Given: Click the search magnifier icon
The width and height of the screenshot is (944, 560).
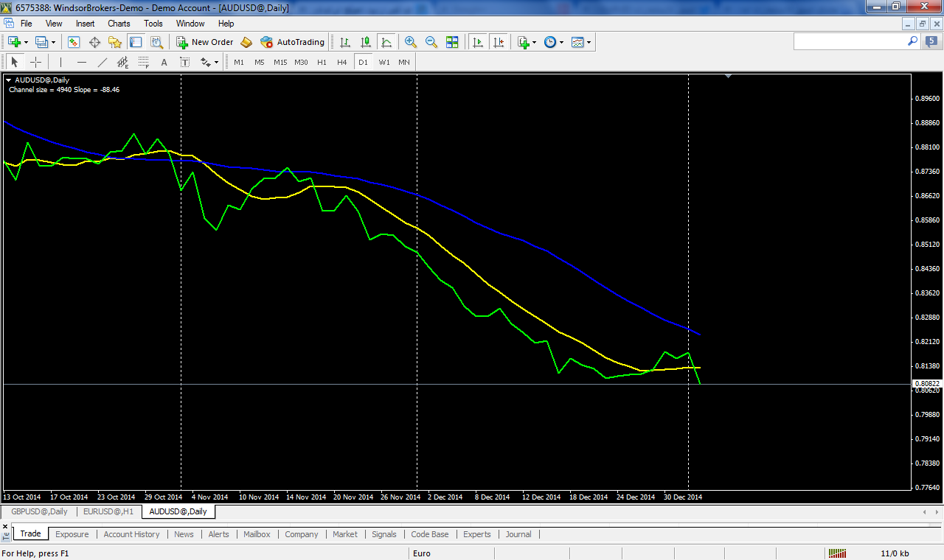Looking at the screenshot, I should [x=912, y=42].
